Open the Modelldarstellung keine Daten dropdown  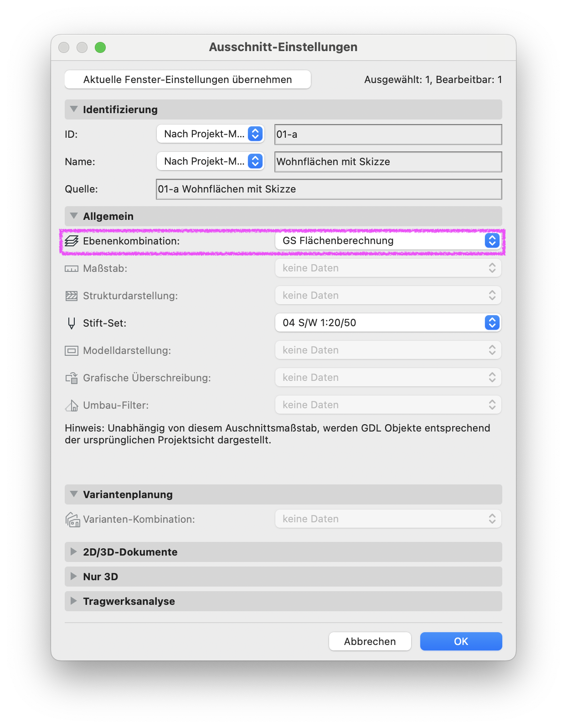pos(388,350)
